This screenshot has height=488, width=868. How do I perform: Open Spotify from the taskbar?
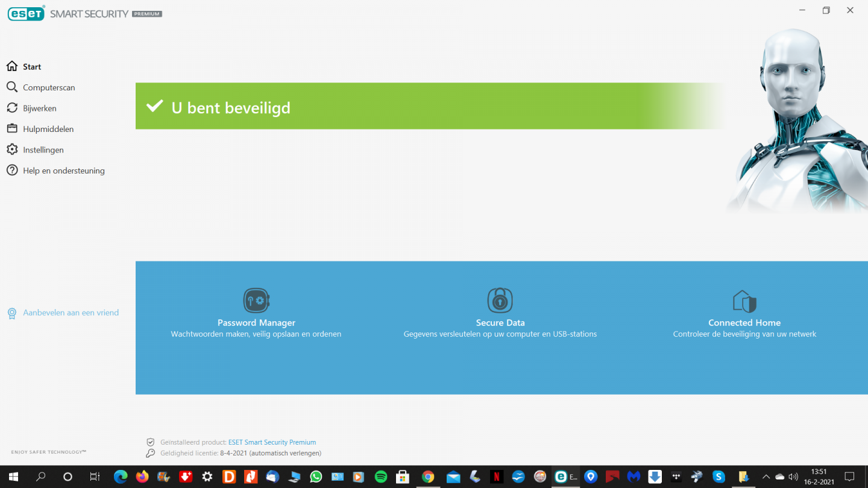[381, 477]
